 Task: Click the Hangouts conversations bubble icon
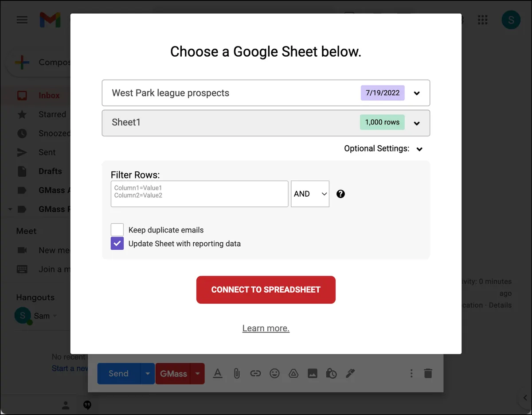click(x=87, y=405)
